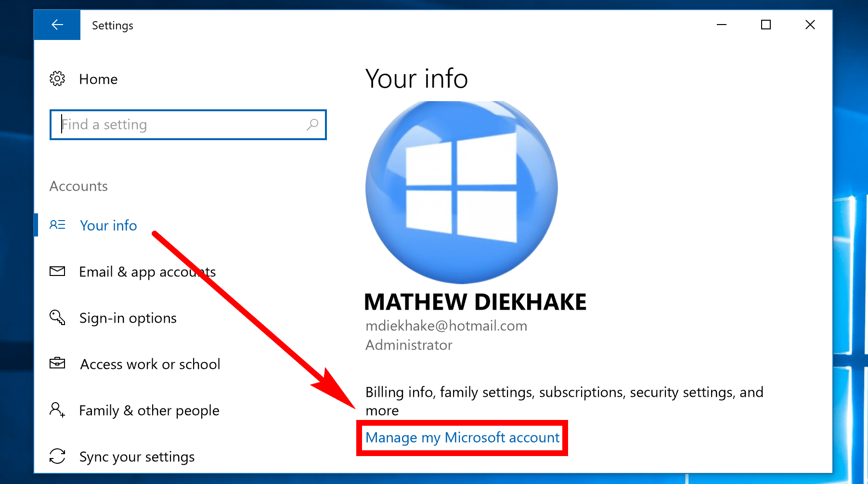The height and width of the screenshot is (484, 868).
Task: Open Access work or school
Action: tap(150, 364)
